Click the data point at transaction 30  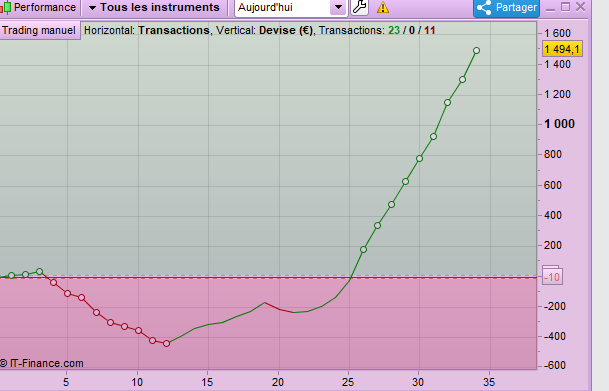[419, 158]
